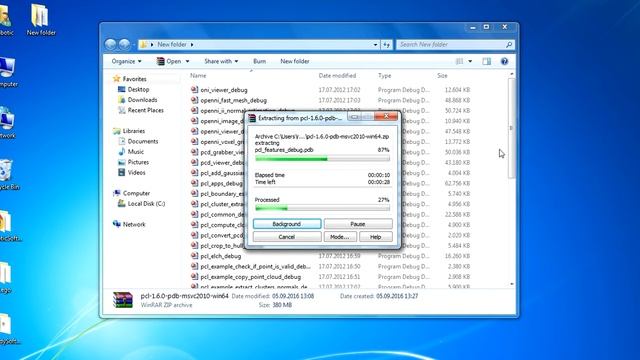Select file openni_fast_mesh_debug
Image resolution: width=640 pixels, height=360 pixels.
tap(233, 100)
